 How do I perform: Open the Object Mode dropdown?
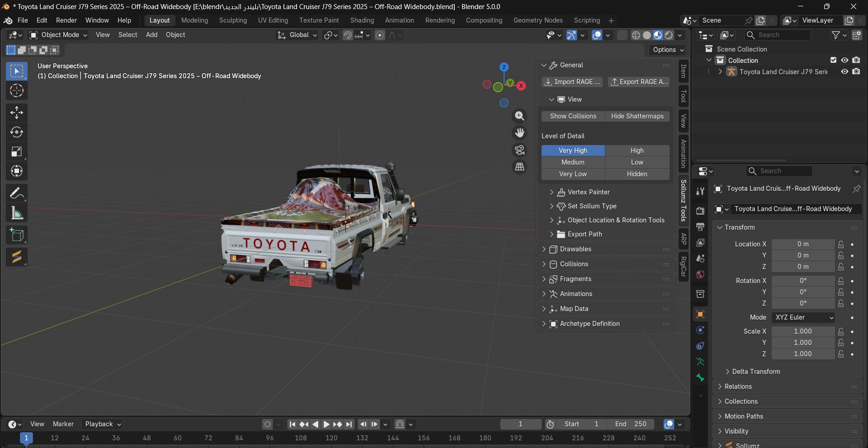point(58,35)
